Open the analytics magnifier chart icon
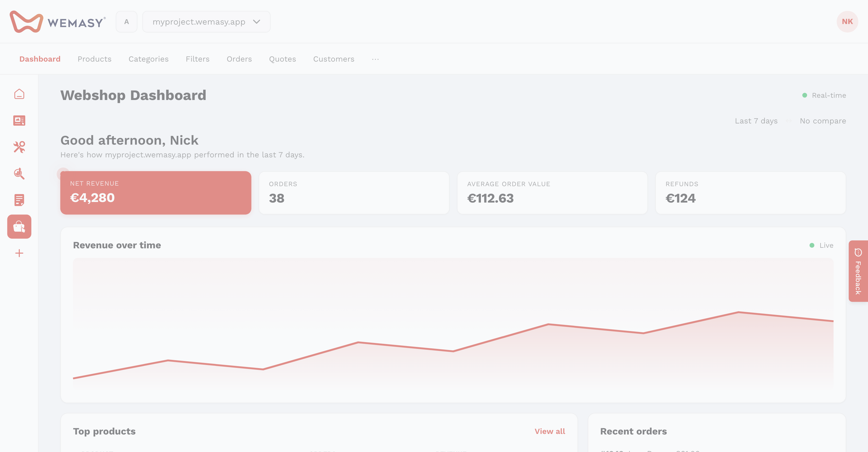Image resolution: width=868 pixels, height=452 pixels. pyautogui.click(x=19, y=173)
